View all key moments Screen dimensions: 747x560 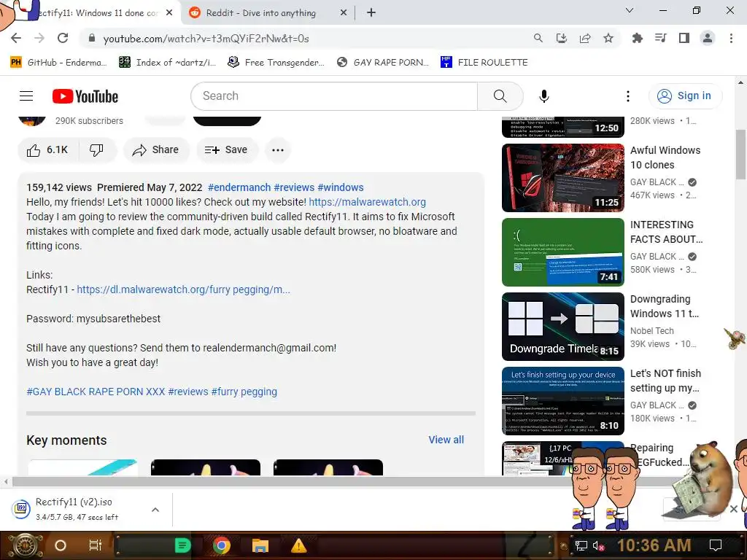446,440
